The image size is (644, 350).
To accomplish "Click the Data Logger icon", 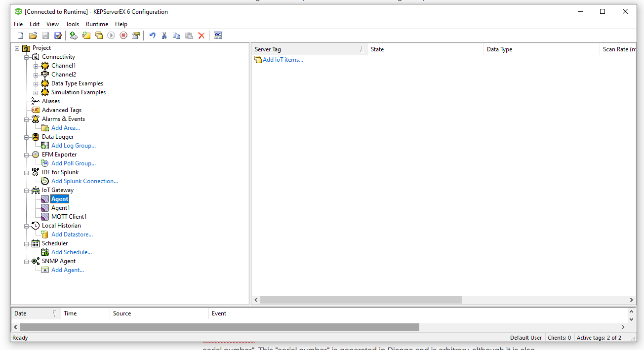I will coord(36,137).
